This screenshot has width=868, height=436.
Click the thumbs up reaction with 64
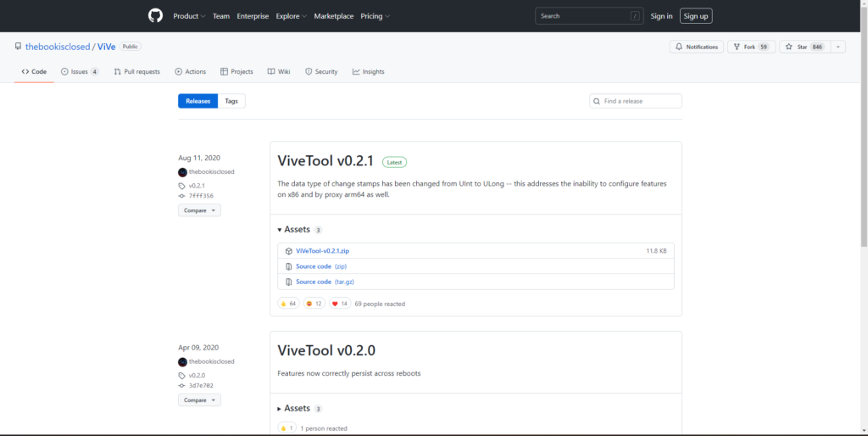tap(288, 304)
